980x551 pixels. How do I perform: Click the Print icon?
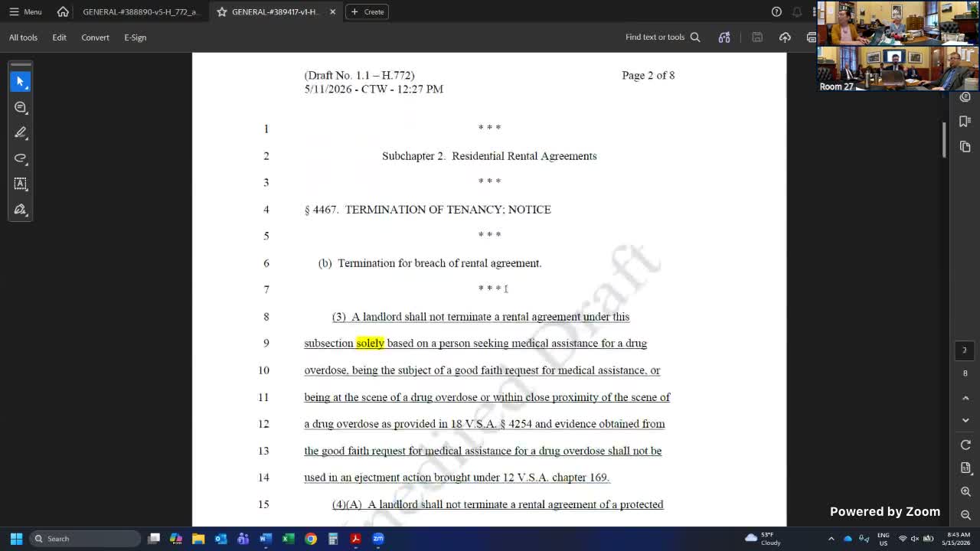point(811,37)
